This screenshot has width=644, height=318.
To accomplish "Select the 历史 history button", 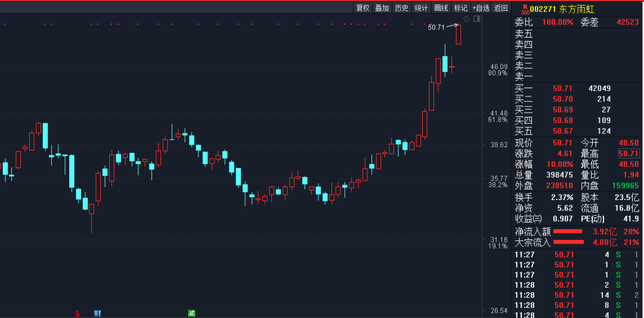I will click(401, 8).
